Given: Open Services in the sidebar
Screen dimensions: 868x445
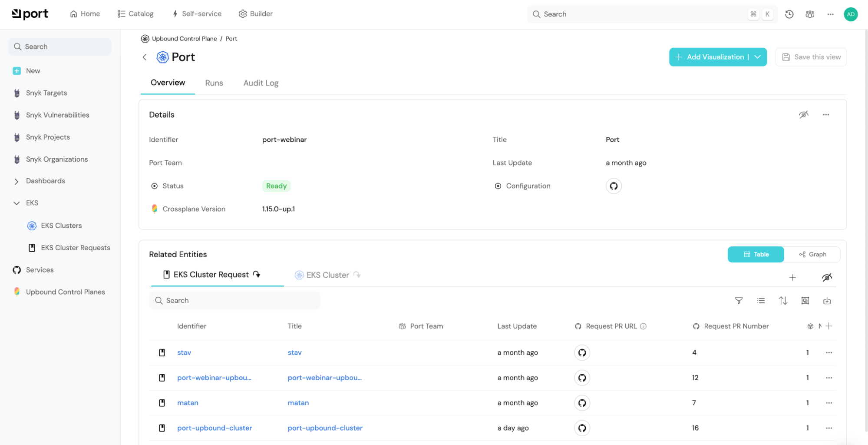Looking at the screenshot, I should point(40,270).
